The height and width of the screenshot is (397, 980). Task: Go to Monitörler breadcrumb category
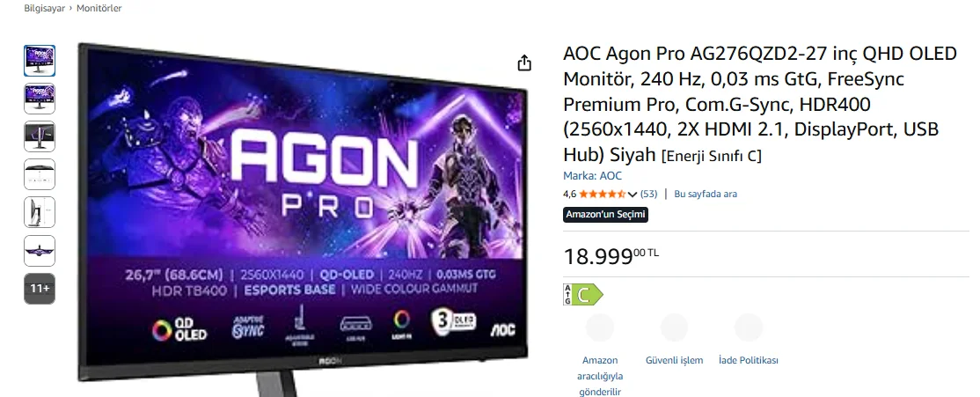pyautogui.click(x=99, y=8)
